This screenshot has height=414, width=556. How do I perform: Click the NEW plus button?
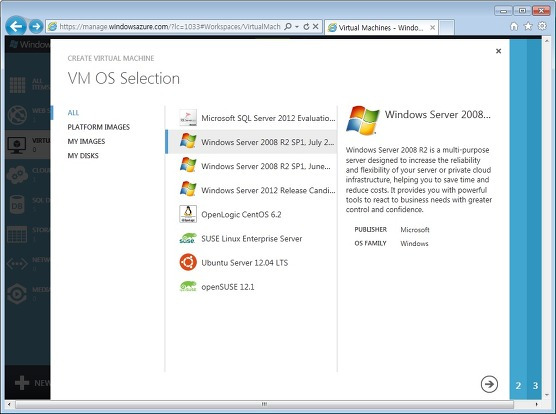point(22,383)
